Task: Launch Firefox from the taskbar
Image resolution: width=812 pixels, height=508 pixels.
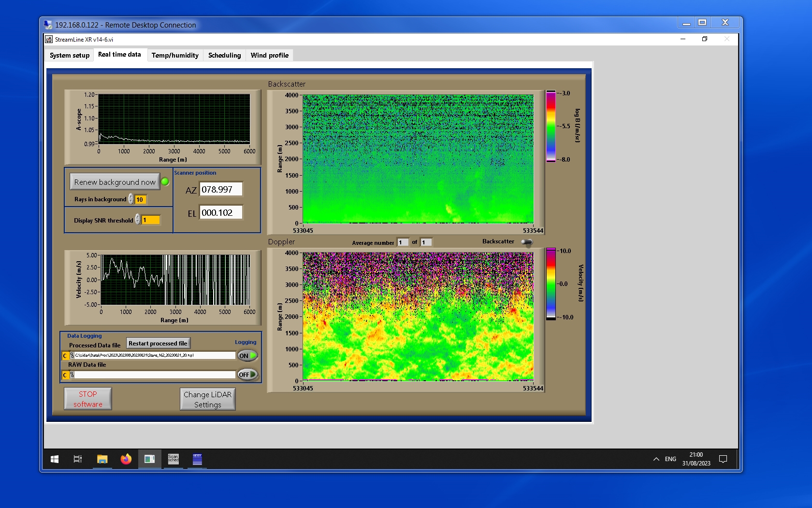Action: (126, 459)
